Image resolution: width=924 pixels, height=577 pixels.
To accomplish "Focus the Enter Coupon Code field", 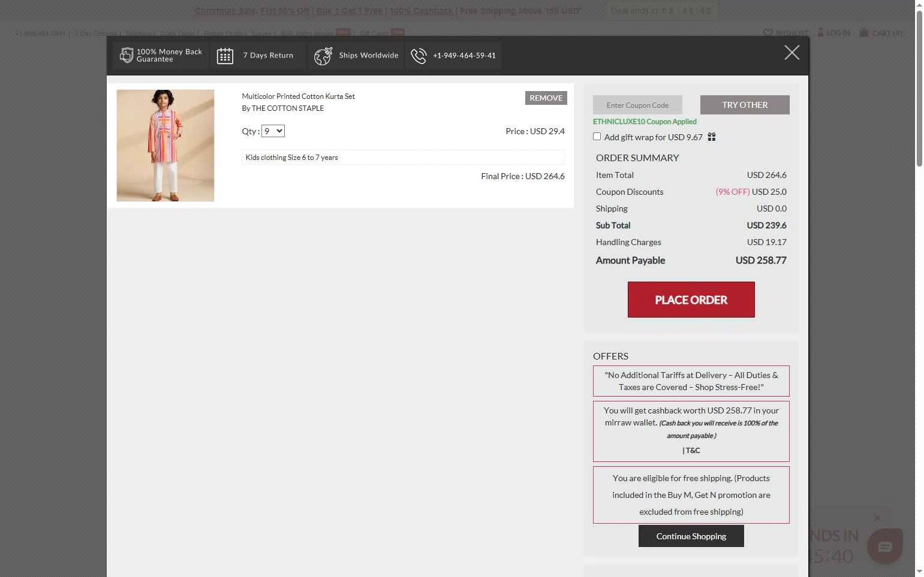I will (637, 105).
